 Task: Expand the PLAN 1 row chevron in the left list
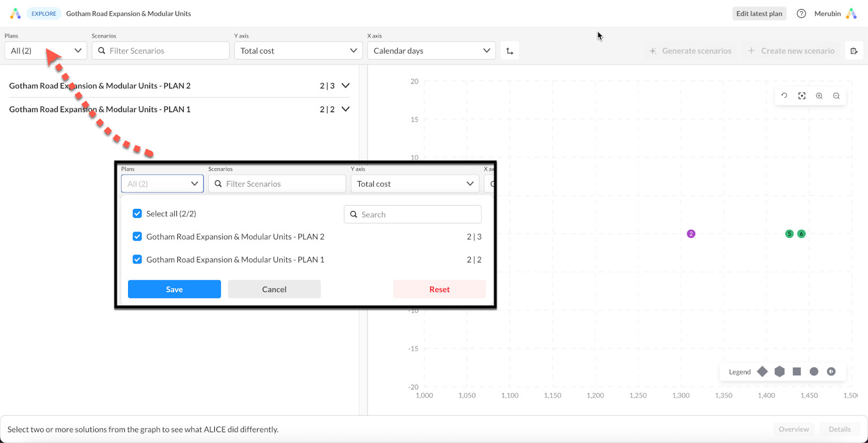click(346, 109)
